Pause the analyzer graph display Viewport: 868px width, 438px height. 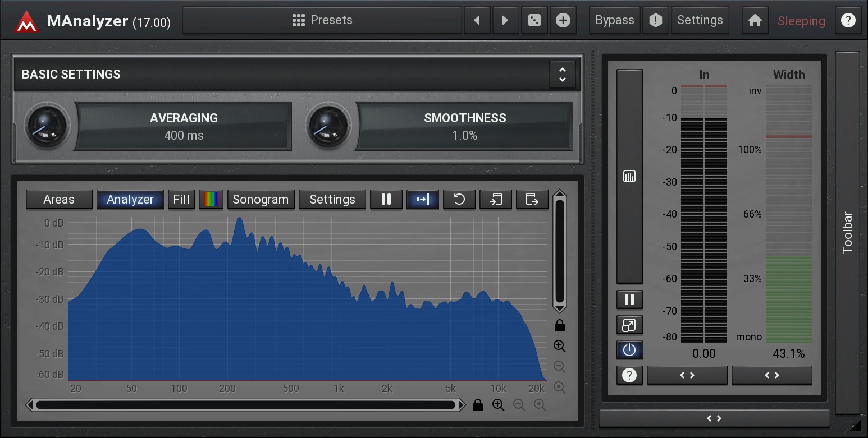coord(386,199)
